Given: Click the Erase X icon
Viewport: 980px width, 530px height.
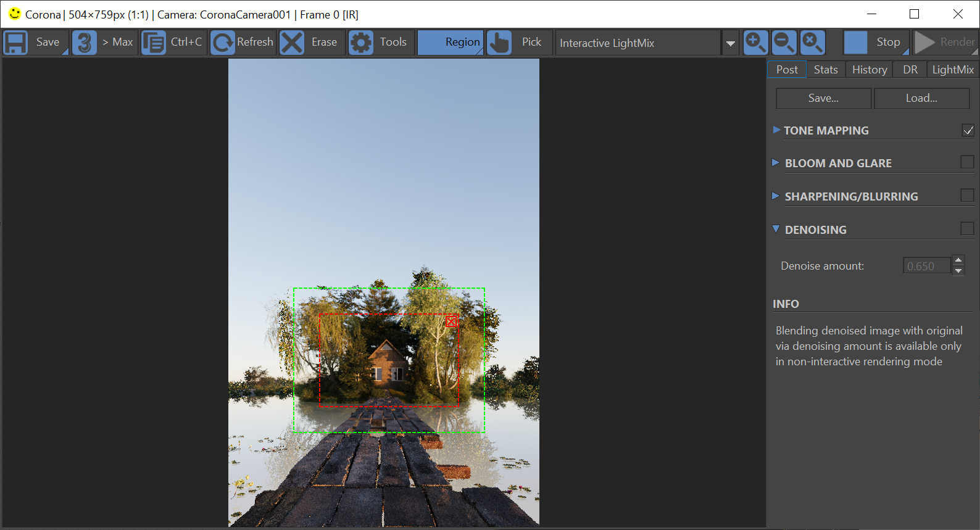Looking at the screenshot, I should [292, 43].
